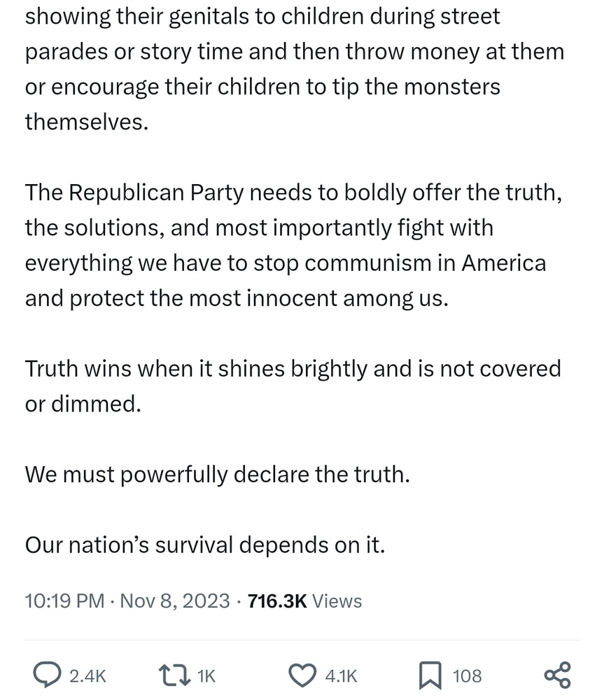Click 'We must powerfully declare the truth'
The height and width of the screenshot is (700, 604).
pos(216,474)
